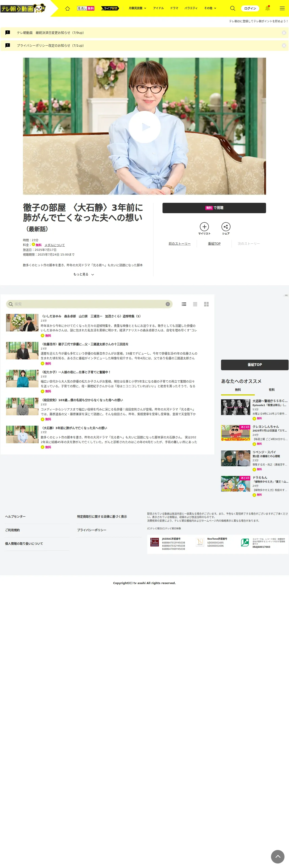Click the 無料で視聴 button
The height and width of the screenshot is (868, 289).
tap(214, 208)
